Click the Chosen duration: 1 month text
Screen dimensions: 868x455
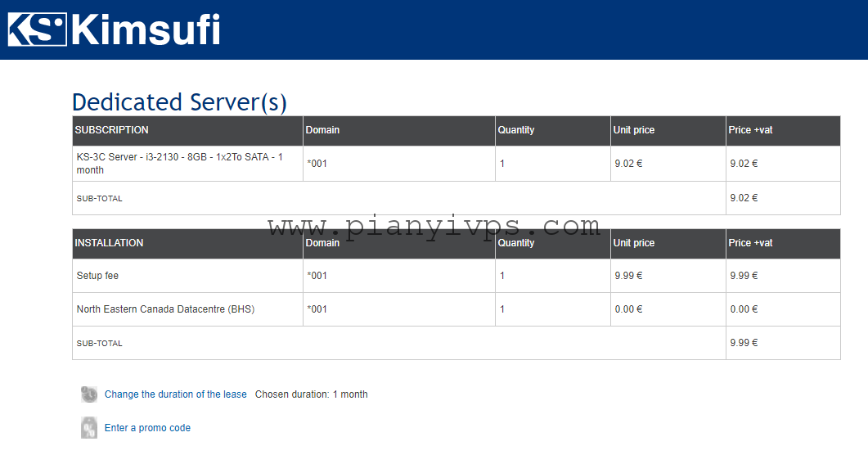[311, 394]
